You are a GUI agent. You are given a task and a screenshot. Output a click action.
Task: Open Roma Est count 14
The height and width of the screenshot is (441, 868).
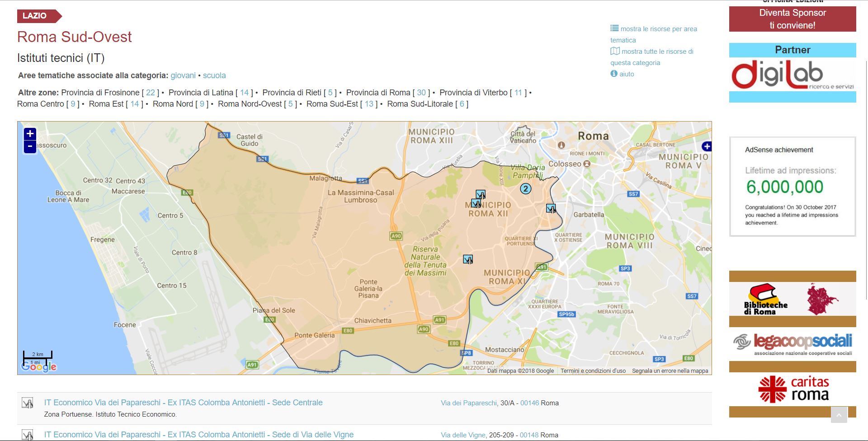point(135,104)
